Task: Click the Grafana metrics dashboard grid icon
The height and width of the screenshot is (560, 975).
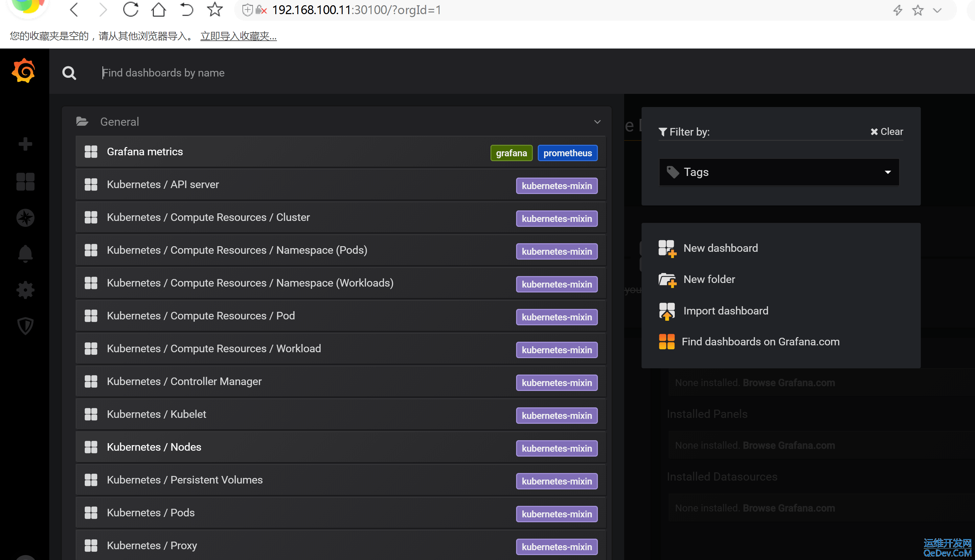Action: point(91,152)
